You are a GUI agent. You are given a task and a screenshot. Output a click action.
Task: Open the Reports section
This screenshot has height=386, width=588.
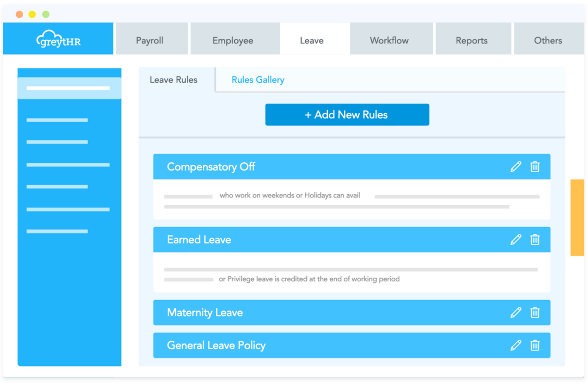(x=472, y=40)
